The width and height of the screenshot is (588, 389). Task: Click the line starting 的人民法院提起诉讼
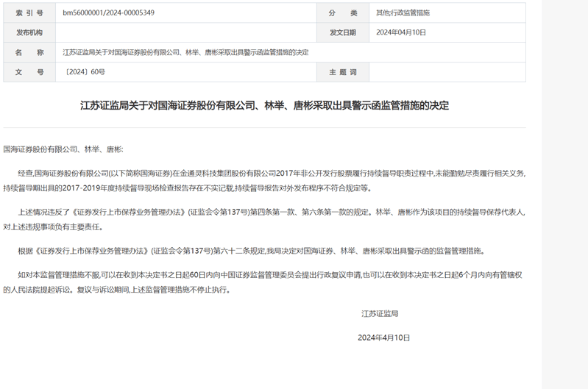pyautogui.click(x=117, y=290)
